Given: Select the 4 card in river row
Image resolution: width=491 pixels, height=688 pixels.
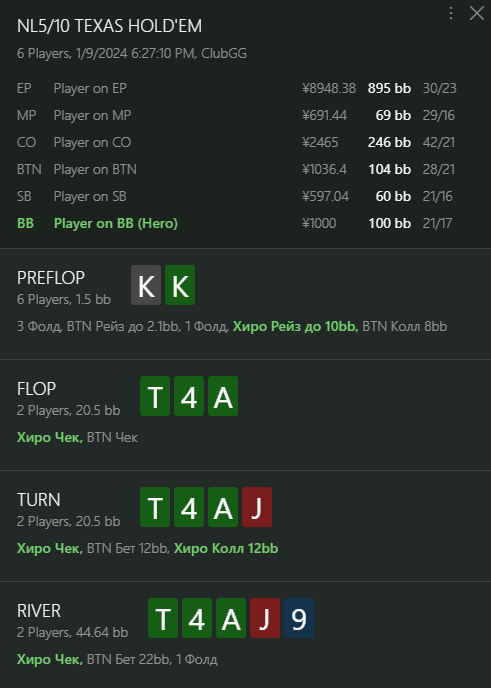Looking at the screenshot, I should tap(197, 618).
